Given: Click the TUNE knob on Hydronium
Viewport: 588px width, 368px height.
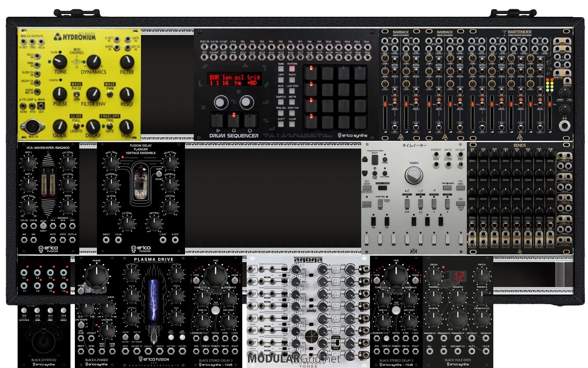Looking at the screenshot, I should 60,62.
